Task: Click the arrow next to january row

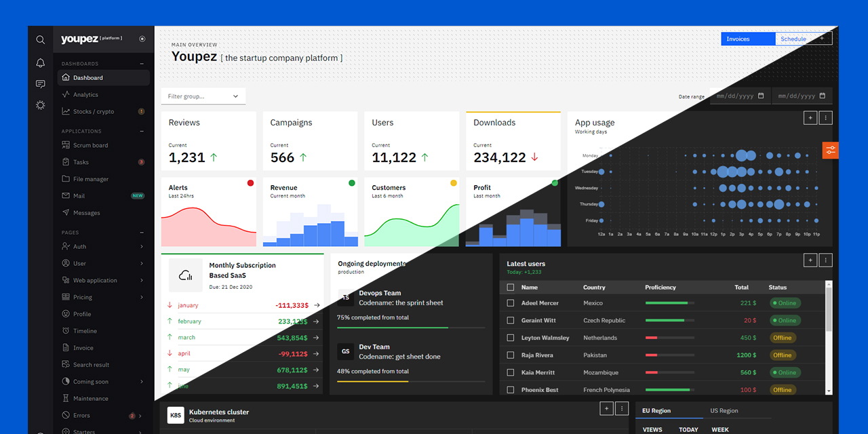Action: (x=317, y=306)
